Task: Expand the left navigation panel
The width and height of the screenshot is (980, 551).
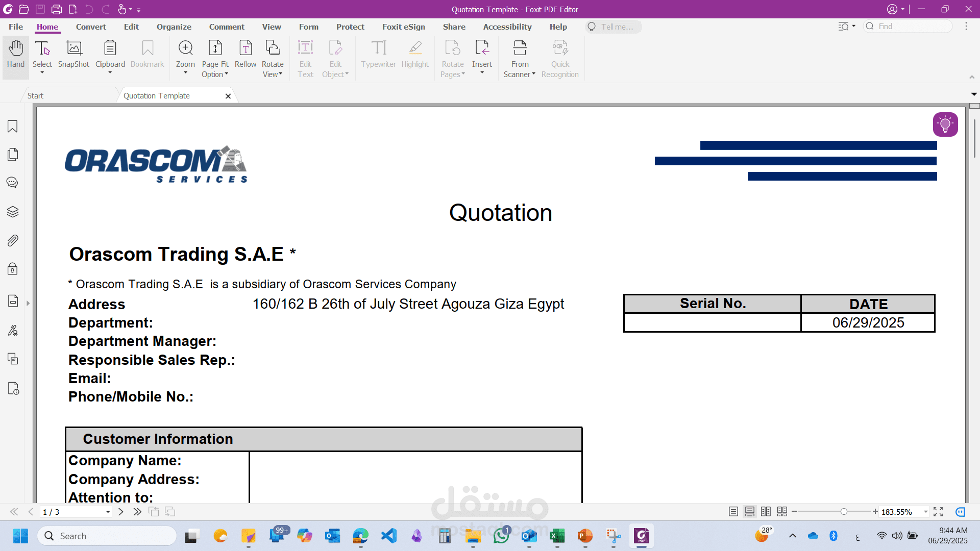Action: pos(28,304)
